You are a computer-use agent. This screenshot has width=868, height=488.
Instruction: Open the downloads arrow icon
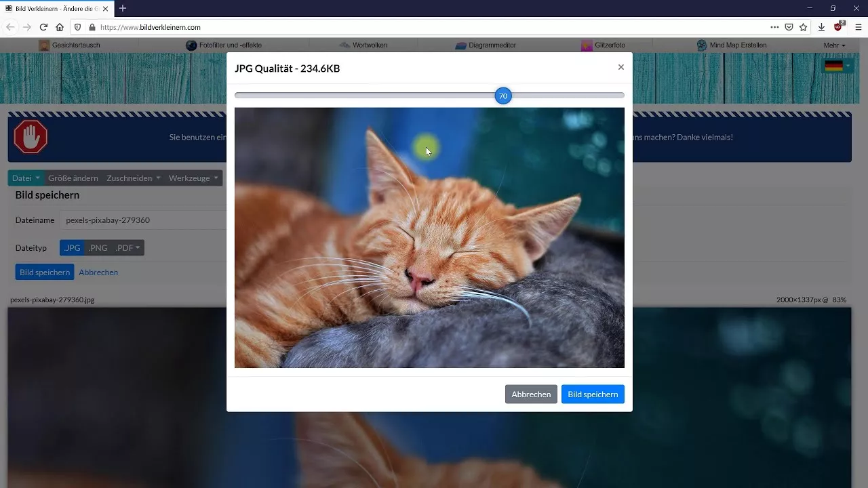click(821, 27)
